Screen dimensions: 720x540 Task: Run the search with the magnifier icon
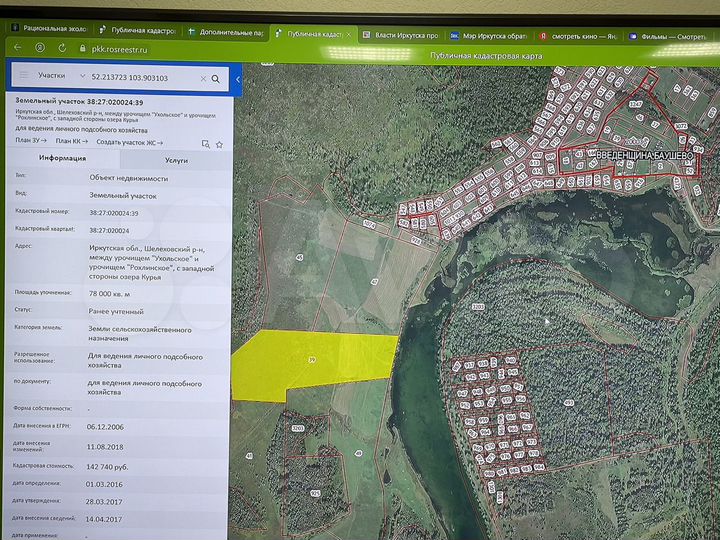[215, 79]
